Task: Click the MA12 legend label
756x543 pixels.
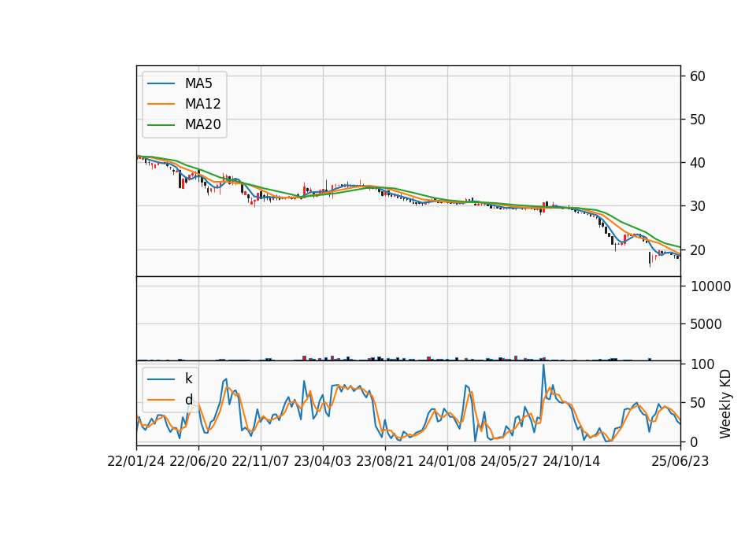Action: (x=202, y=104)
